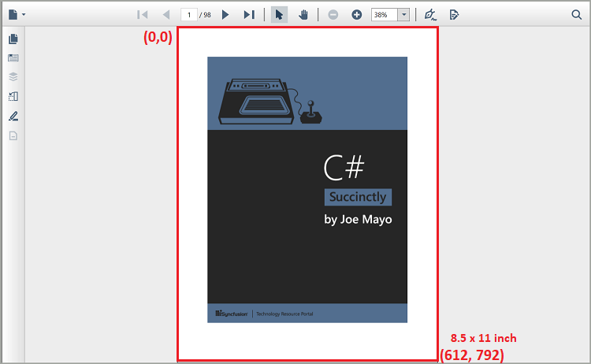Open the file menu dropdown in toolbar
This screenshot has height=364, width=591.
point(17,14)
